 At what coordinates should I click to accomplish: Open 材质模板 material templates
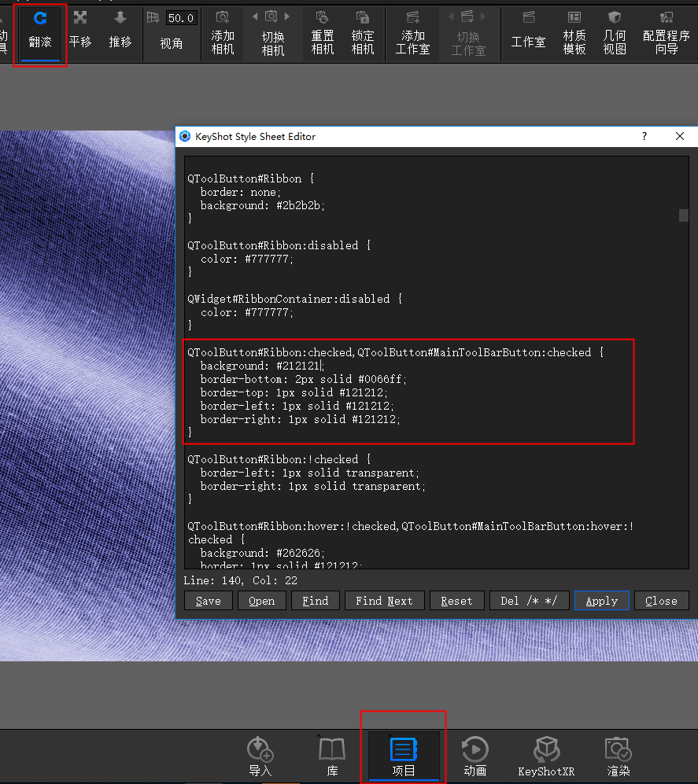tap(574, 34)
